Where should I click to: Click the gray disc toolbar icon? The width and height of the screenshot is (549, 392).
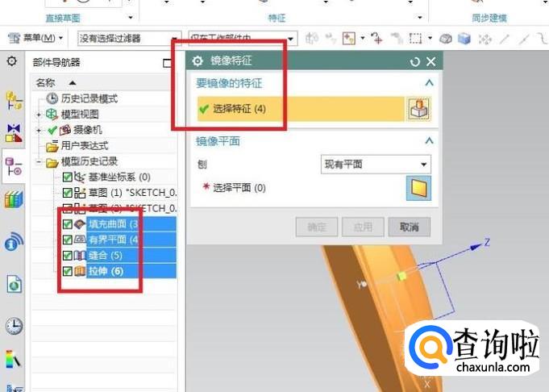pos(446,39)
